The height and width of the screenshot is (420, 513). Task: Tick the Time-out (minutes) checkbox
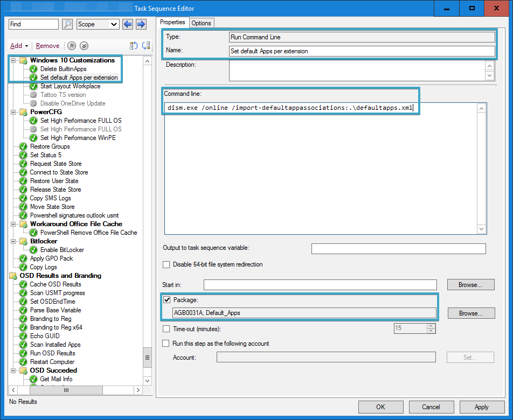click(167, 328)
